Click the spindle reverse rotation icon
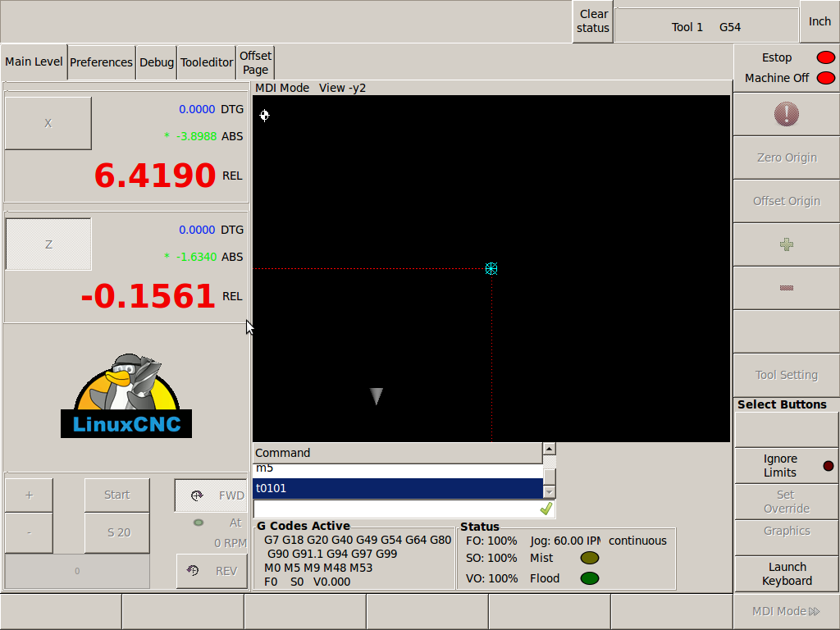The image size is (840, 630). tap(193, 571)
